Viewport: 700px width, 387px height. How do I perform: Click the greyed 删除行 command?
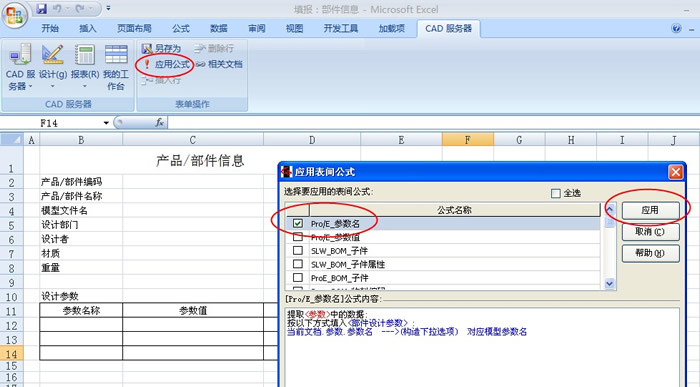[214, 48]
